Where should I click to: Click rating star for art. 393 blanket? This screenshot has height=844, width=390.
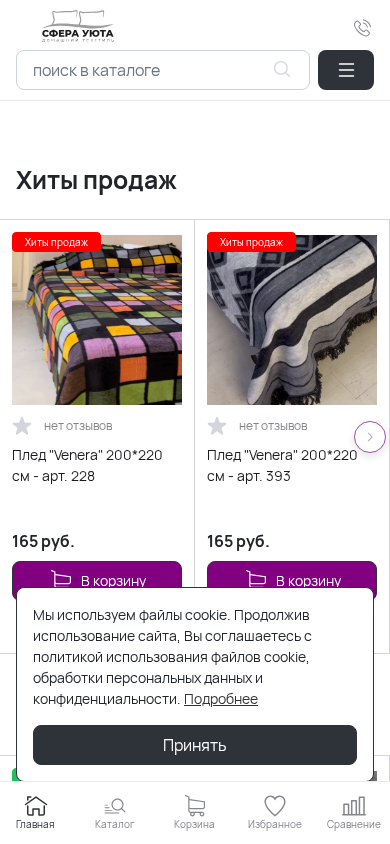click(x=217, y=426)
